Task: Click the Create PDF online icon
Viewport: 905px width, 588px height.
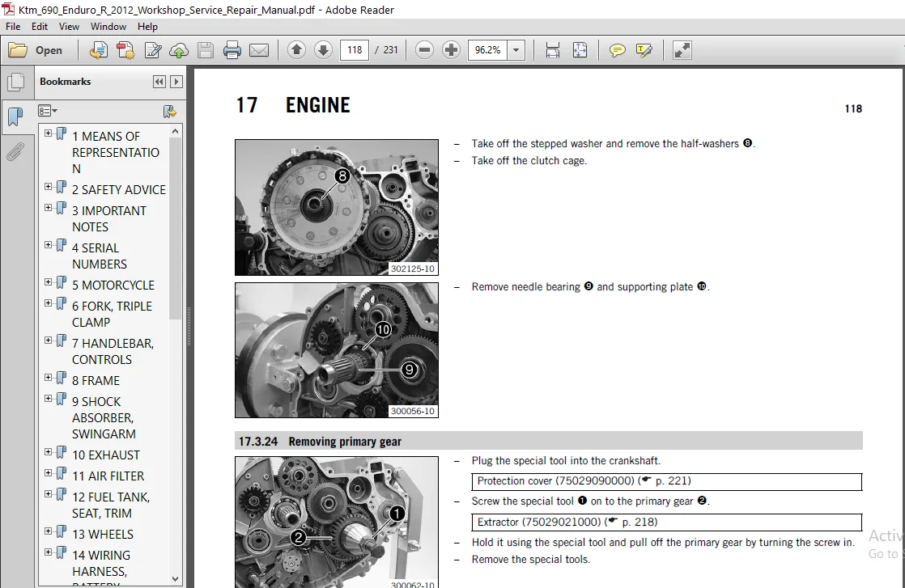Action: coord(99,50)
